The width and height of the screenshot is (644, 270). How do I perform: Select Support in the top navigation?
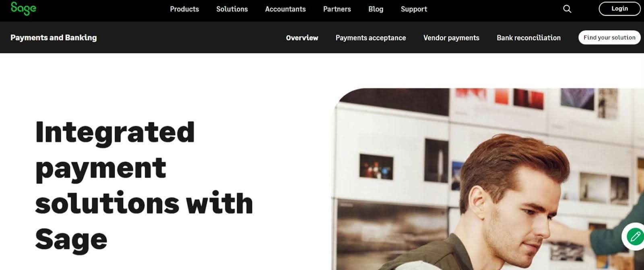[414, 9]
